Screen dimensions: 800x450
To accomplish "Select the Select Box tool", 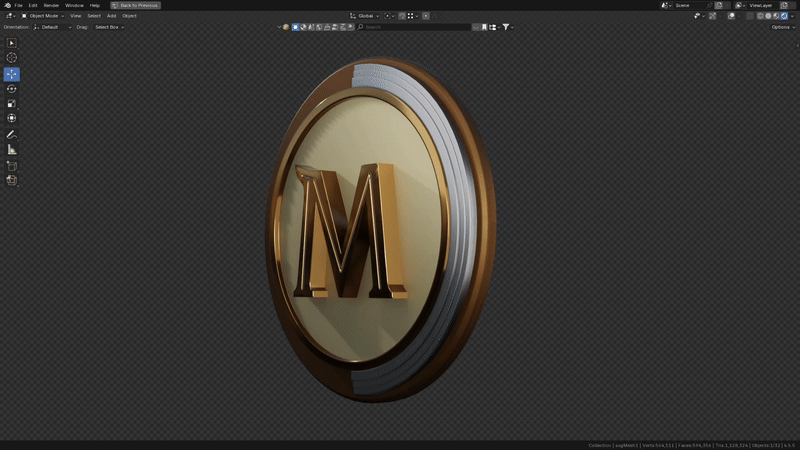I will tap(11, 43).
